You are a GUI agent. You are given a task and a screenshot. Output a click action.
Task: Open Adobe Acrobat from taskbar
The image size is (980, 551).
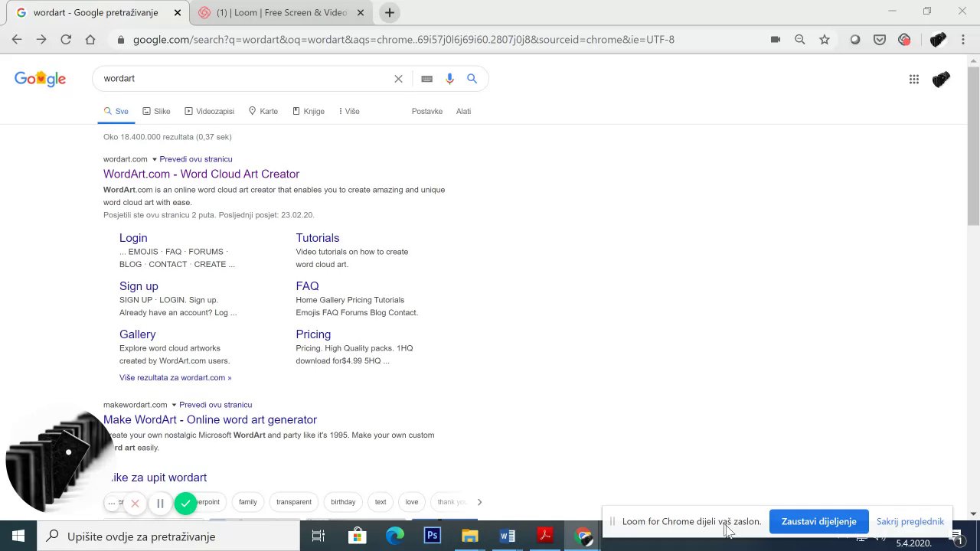pyautogui.click(x=545, y=536)
